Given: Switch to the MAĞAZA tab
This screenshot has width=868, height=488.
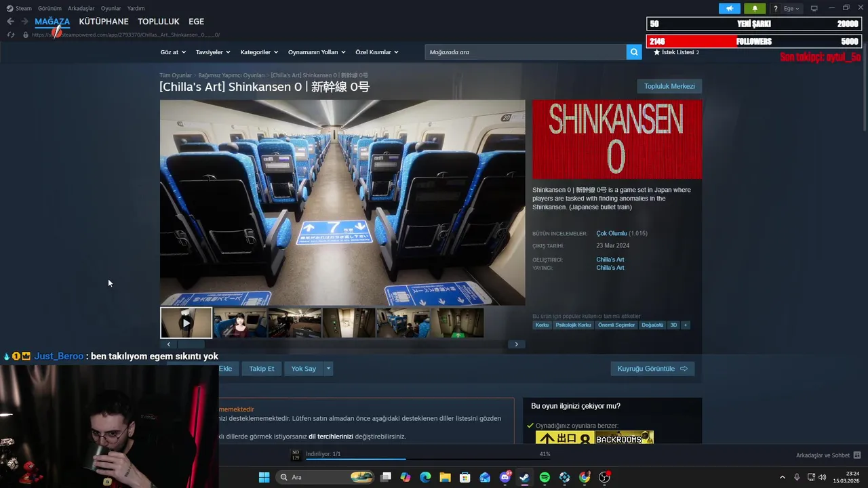Looking at the screenshot, I should point(52,22).
